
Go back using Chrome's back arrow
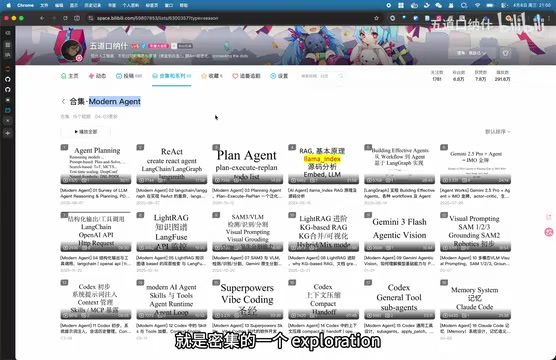pyautogui.click(x=42, y=18)
